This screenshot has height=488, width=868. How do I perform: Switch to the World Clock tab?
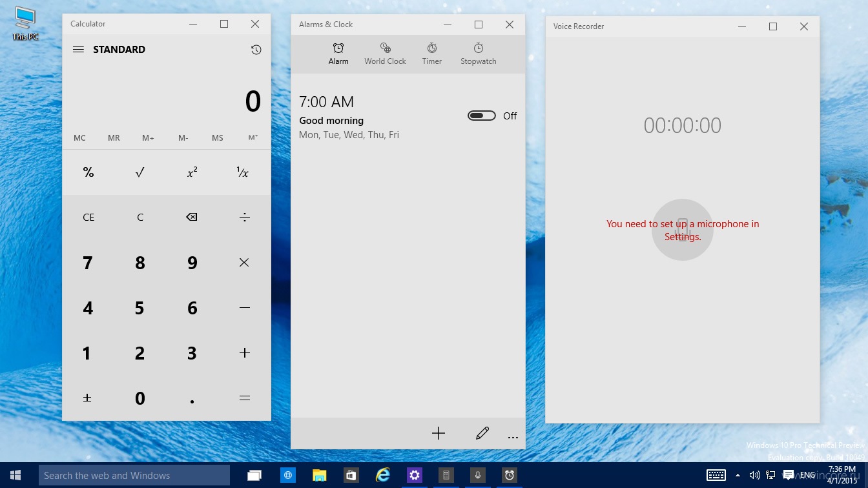pos(385,54)
